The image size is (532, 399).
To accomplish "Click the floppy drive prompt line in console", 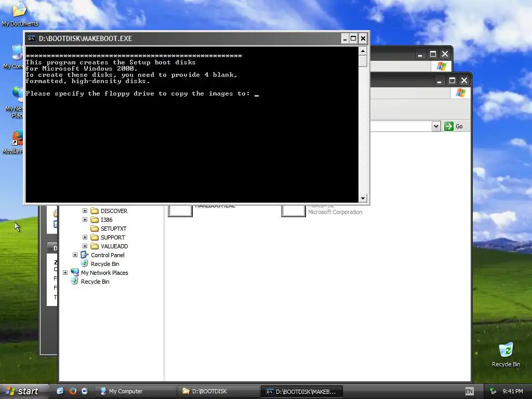I will coord(142,94).
